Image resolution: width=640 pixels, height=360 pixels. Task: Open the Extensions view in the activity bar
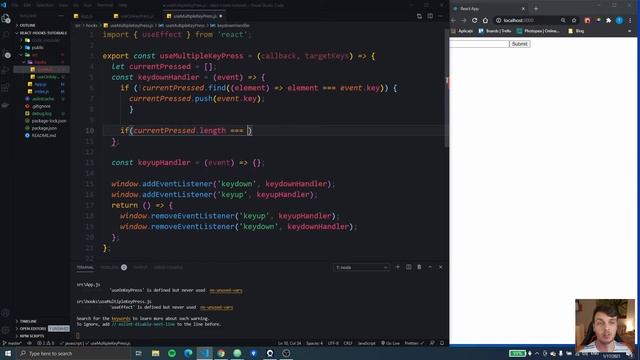coord(6,87)
